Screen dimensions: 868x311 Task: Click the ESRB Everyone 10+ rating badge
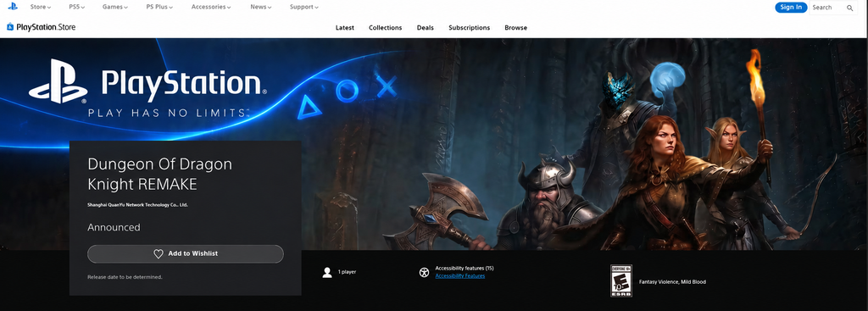tap(621, 280)
